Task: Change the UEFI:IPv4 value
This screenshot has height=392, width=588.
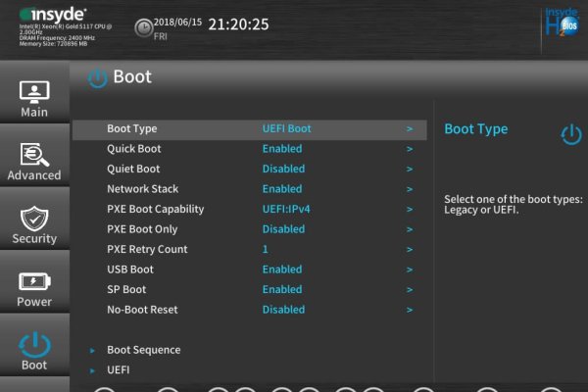Action: tap(286, 209)
